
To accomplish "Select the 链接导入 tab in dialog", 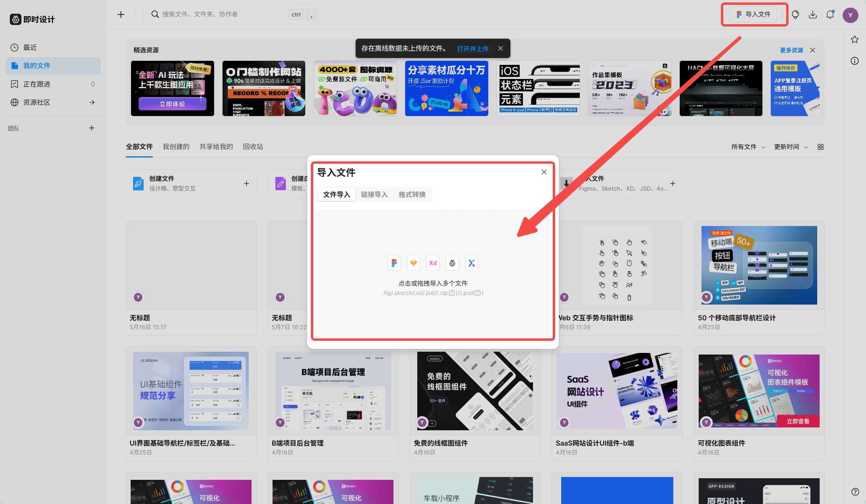I will click(374, 195).
